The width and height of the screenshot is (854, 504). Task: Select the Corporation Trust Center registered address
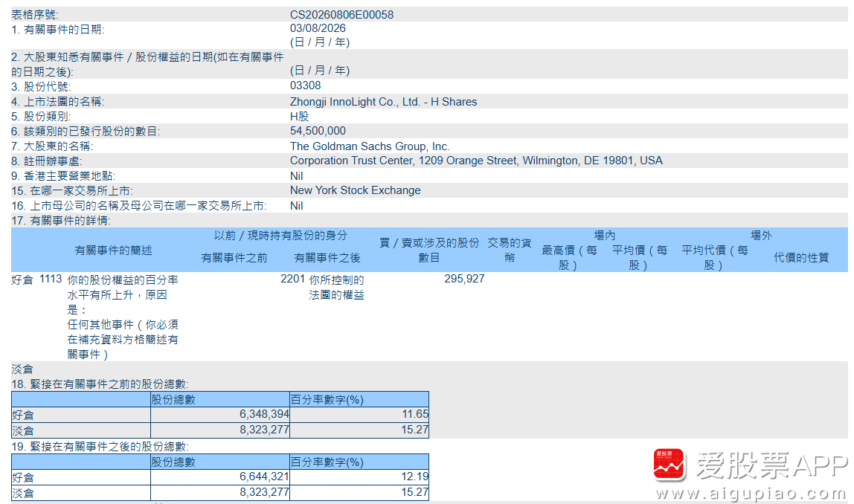click(x=476, y=161)
